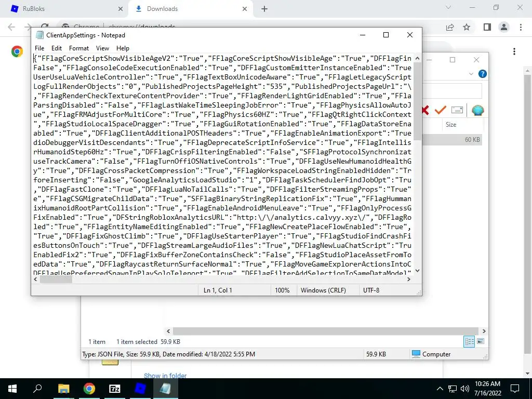Click the Notepad title bar icon
This screenshot has height=399, width=532.
coord(39,35)
